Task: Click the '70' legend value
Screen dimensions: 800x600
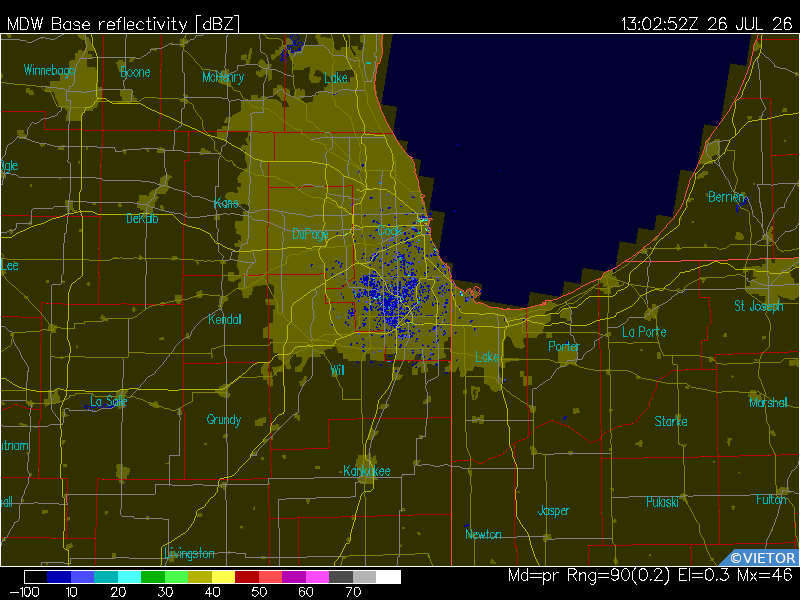Action: [x=353, y=592]
